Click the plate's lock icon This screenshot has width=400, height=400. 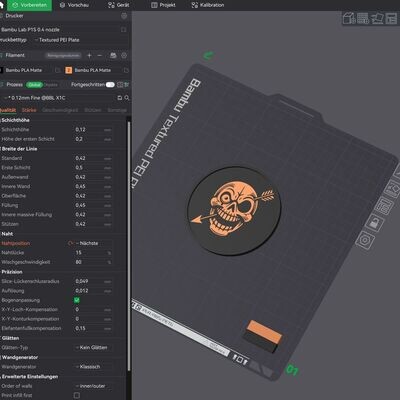pos(374,223)
